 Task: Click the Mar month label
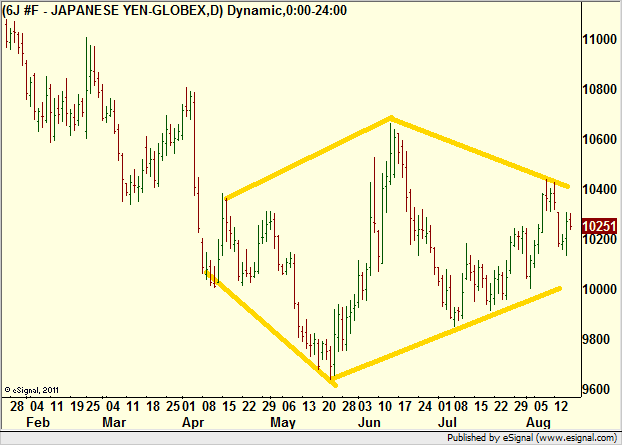coord(114,422)
